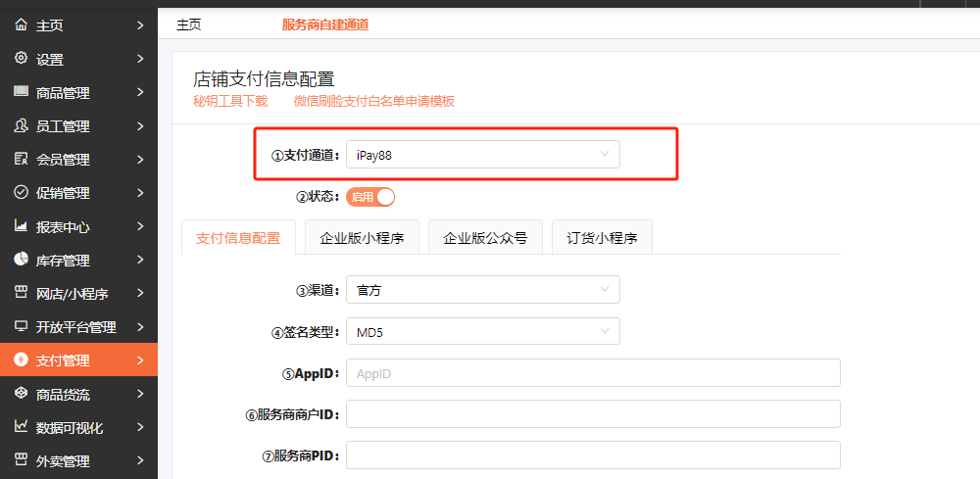Open 商品货流 sidebar menu
Screen dimensions: 980x479
coord(78,394)
